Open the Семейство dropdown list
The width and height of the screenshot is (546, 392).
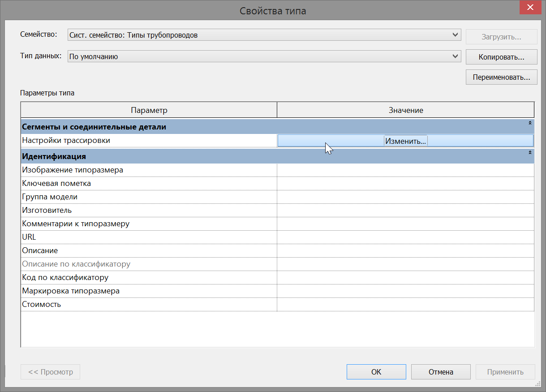tap(456, 34)
